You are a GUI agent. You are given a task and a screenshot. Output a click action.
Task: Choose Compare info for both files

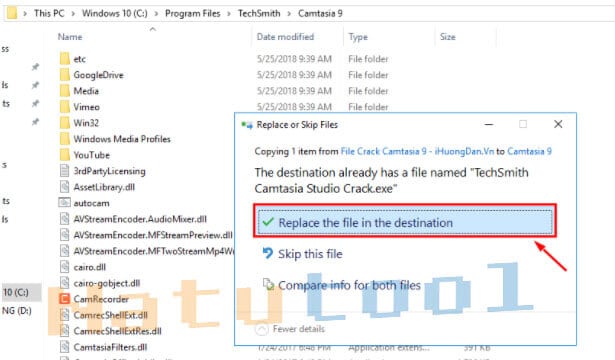[x=341, y=285]
